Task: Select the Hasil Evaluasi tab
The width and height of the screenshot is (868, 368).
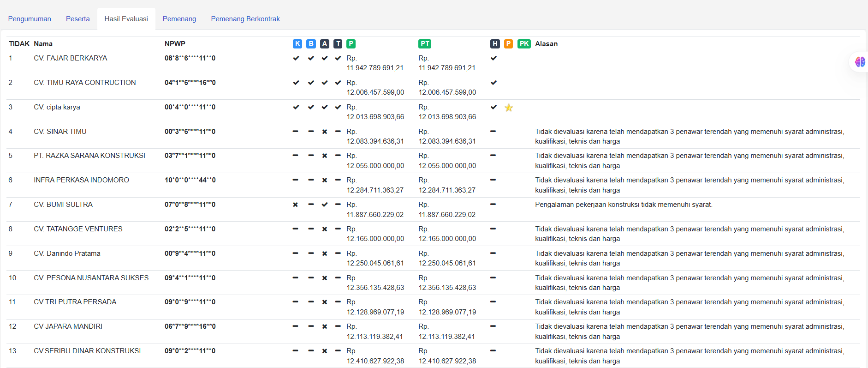Action: 126,19
